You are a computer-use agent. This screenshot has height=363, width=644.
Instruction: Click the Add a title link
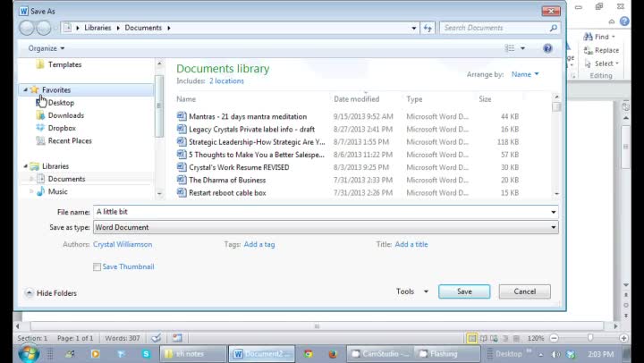pyautogui.click(x=411, y=244)
